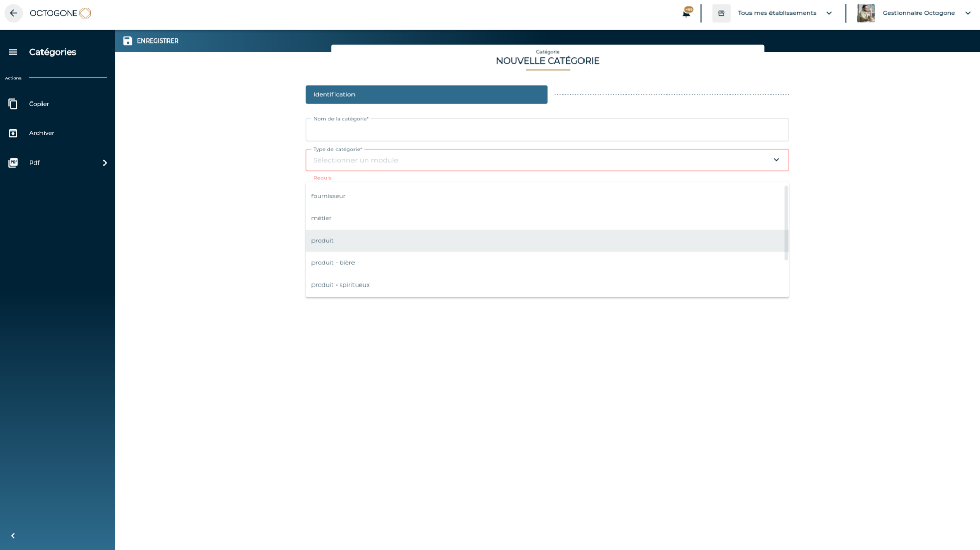
Task: Choose the produit - bière option
Action: point(545,263)
